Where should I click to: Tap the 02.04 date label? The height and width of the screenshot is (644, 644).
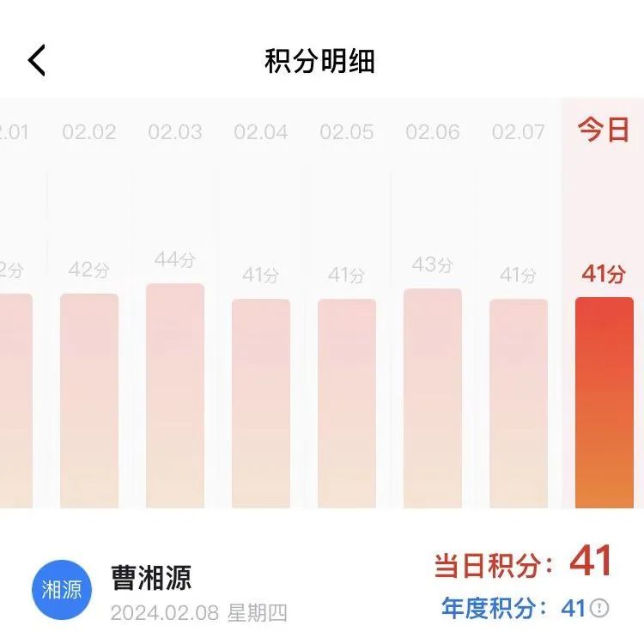[x=261, y=132]
